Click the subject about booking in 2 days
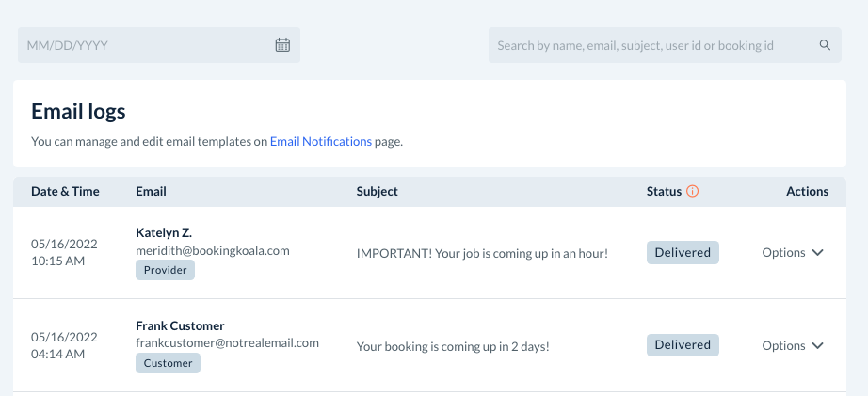868x396 pixels. coord(452,346)
